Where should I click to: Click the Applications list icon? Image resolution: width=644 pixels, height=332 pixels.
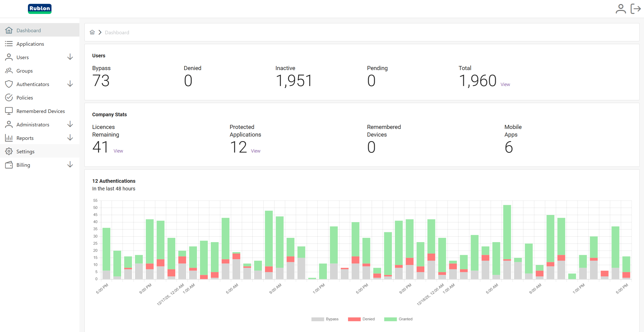(9, 44)
